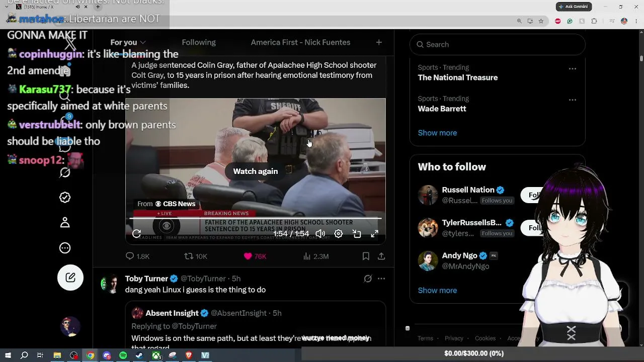Reply to the post with 1.8K comments
This screenshot has height=362, width=644.
(137, 256)
